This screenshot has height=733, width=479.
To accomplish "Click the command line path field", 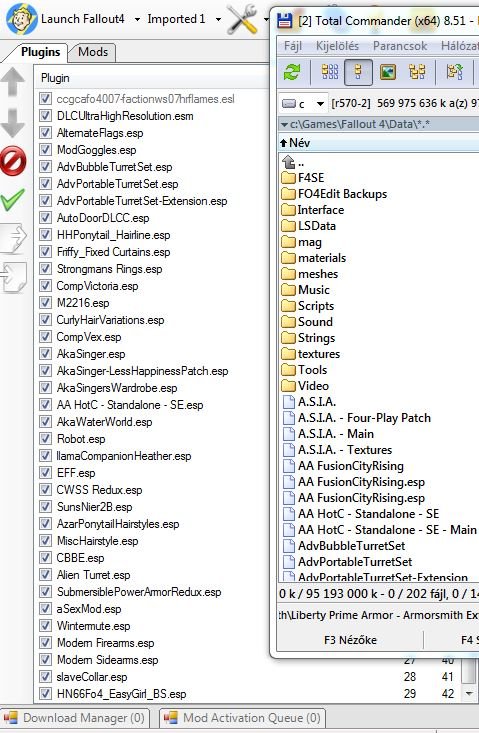I will (378, 615).
